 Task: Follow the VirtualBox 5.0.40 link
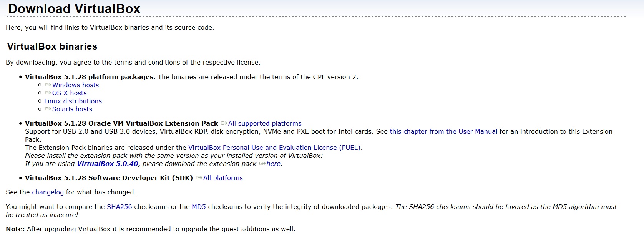pyautogui.click(x=108, y=164)
